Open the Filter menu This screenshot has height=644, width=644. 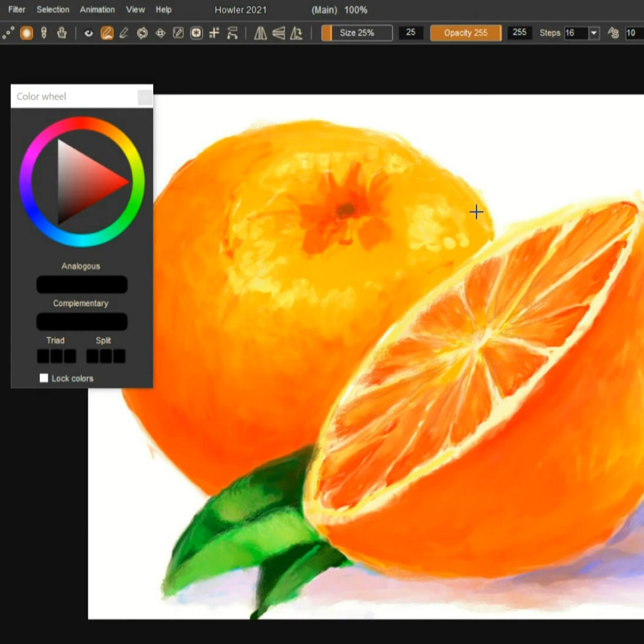click(x=17, y=10)
